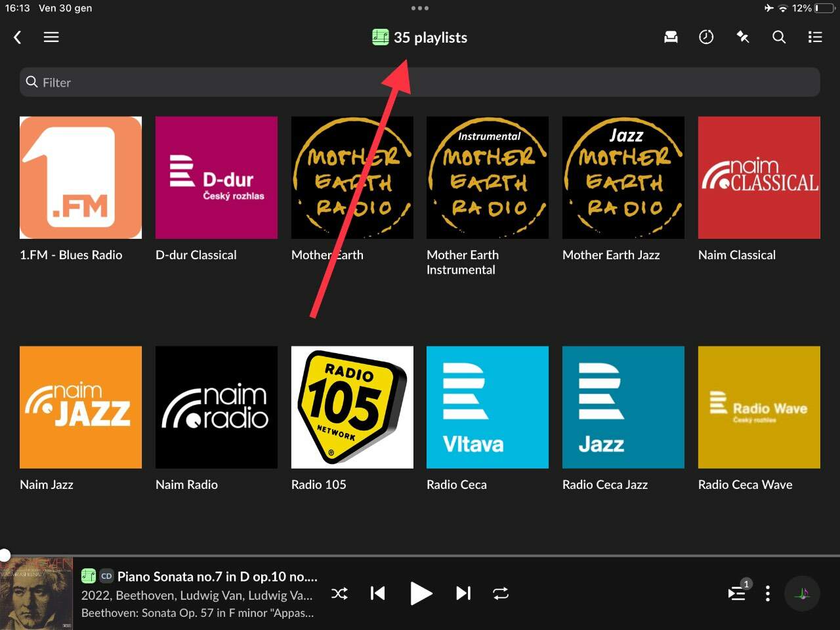Switch to list view layout icon
The height and width of the screenshot is (630, 840).
click(x=815, y=37)
